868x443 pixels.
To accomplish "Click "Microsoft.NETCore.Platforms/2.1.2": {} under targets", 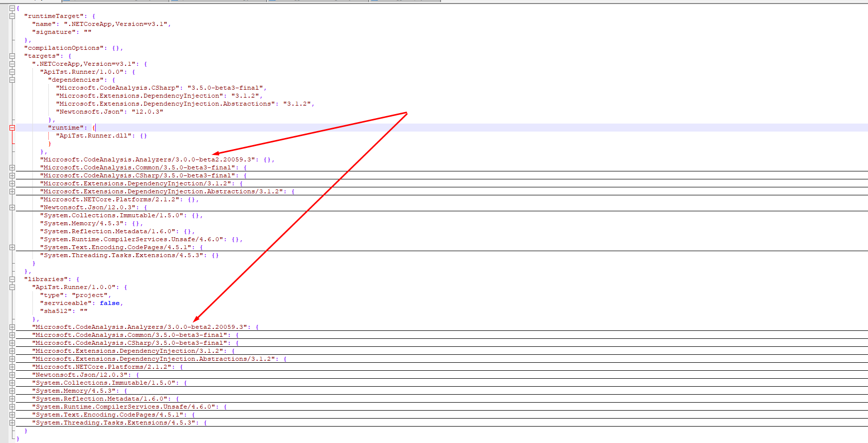I will pyautogui.click(x=120, y=199).
